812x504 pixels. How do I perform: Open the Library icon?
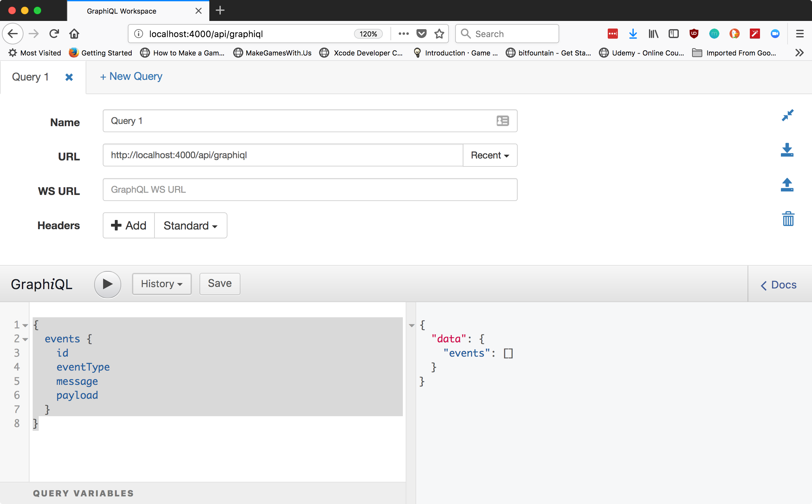pyautogui.click(x=653, y=34)
